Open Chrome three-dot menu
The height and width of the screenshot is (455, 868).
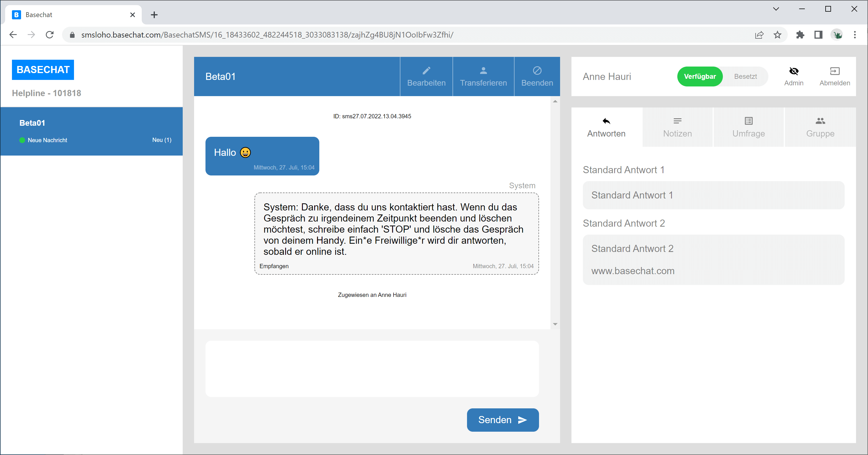[855, 35]
